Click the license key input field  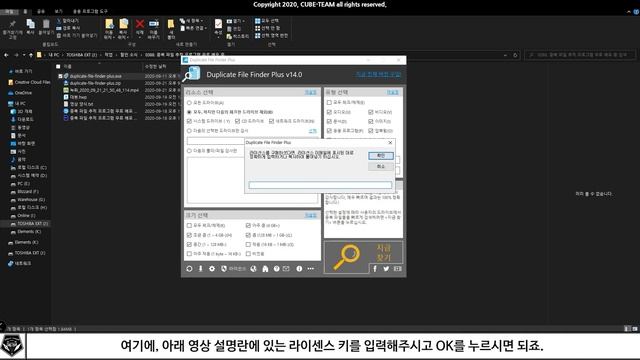pos(320,185)
